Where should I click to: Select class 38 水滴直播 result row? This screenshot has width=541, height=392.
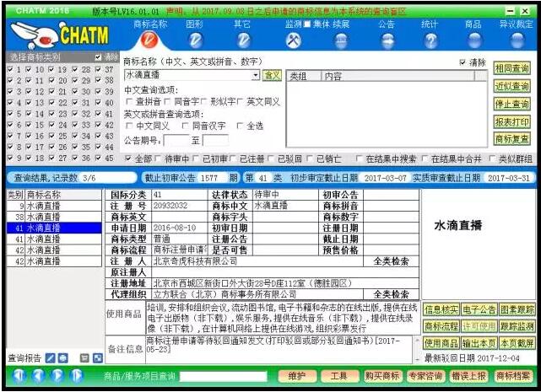tap(54, 217)
